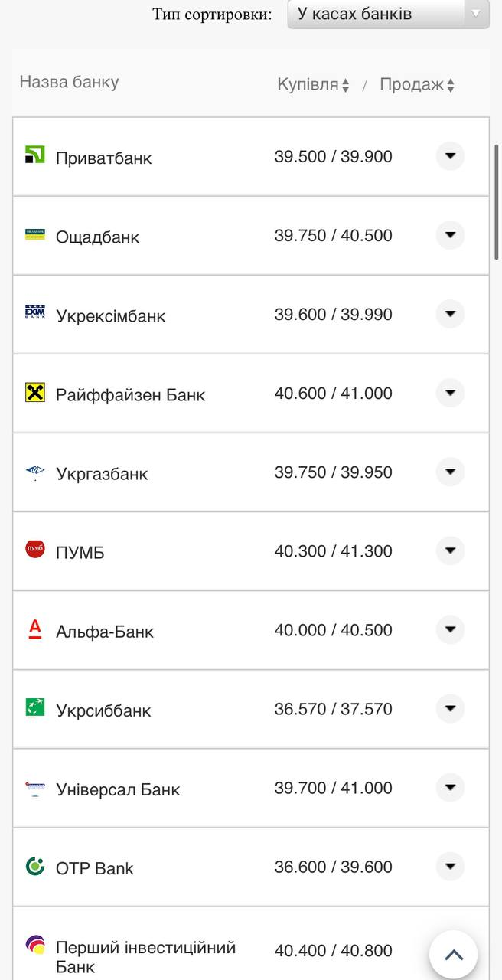Click the ПУМБ red logo icon

(x=35, y=549)
